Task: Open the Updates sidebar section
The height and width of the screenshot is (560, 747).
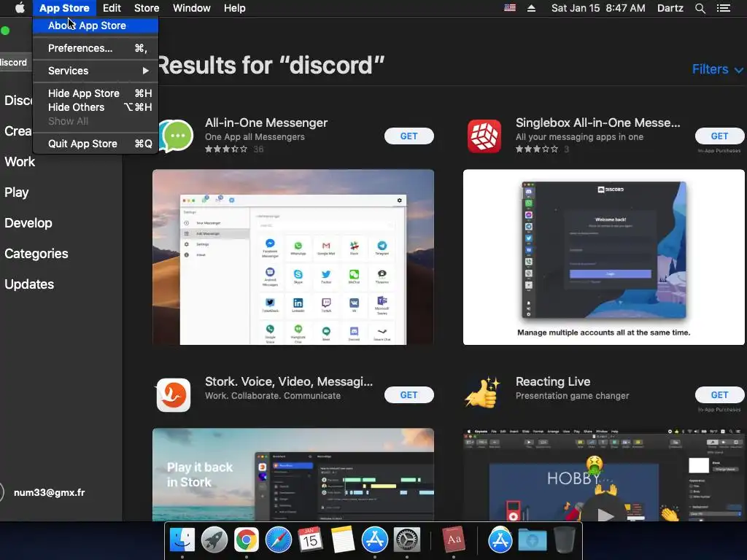Action: click(x=29, y=284)
